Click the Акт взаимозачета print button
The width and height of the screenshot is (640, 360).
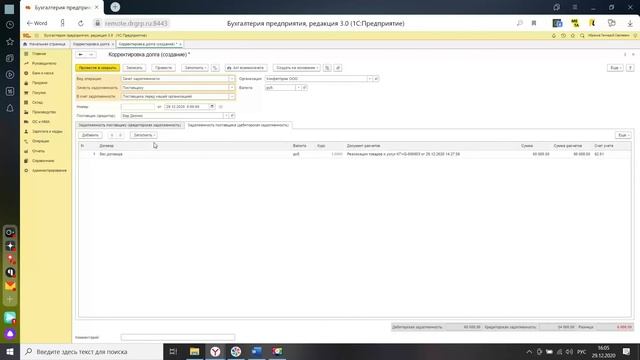[x=246, y=68]
